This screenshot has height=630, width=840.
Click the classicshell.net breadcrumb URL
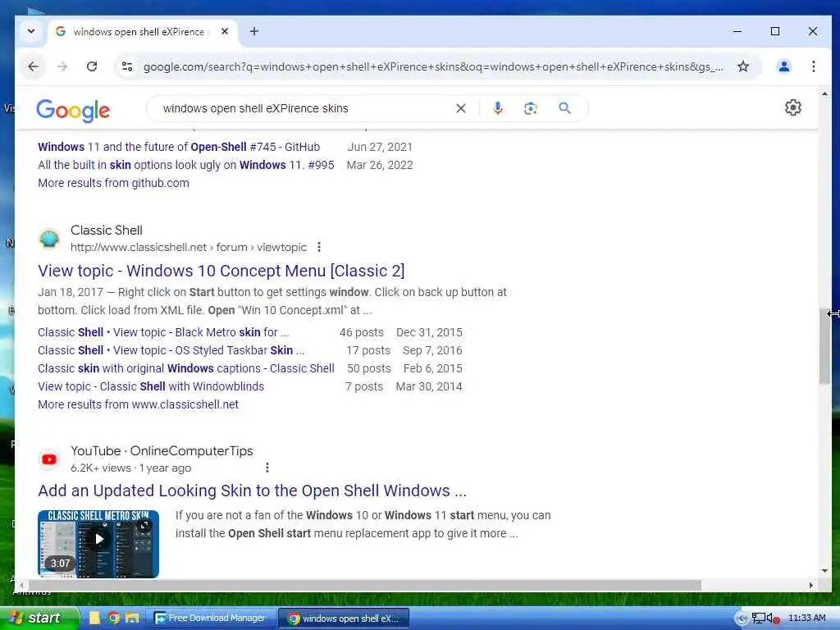pyautogui.click(x=189, y=247)
